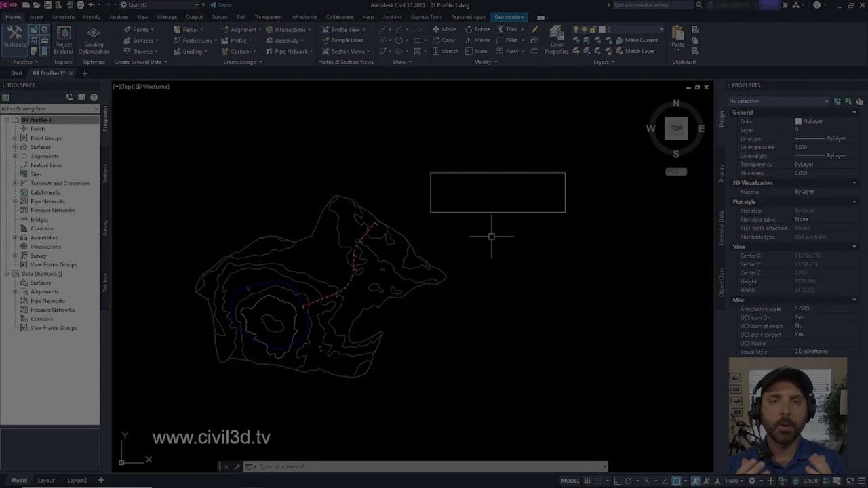
Task: Toggle grid display in the status bar
Action: [587, 480]
